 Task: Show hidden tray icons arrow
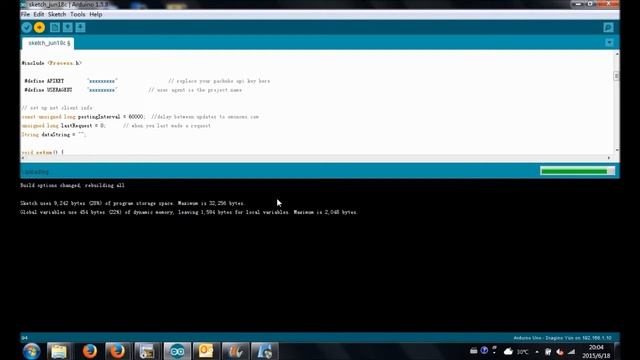point(537,351)
